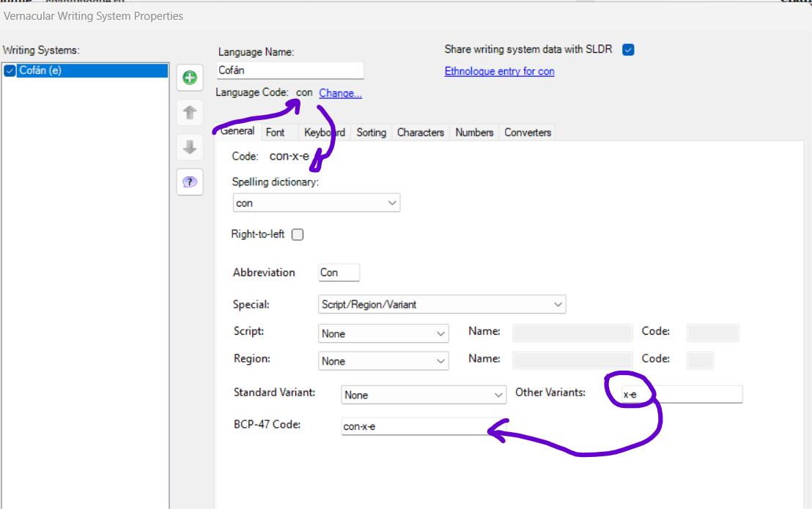Click the BCP-47 Code field
This screenshot has height=509, width=812.
pos(423,426)
